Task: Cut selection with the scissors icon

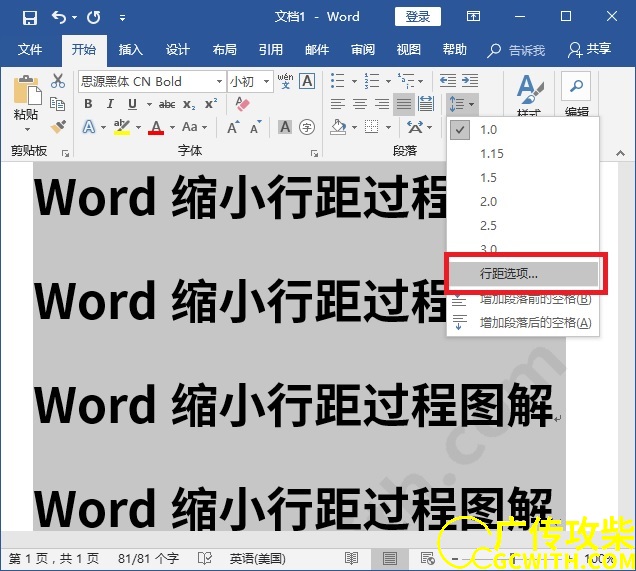Action: [x=58, y=81]
